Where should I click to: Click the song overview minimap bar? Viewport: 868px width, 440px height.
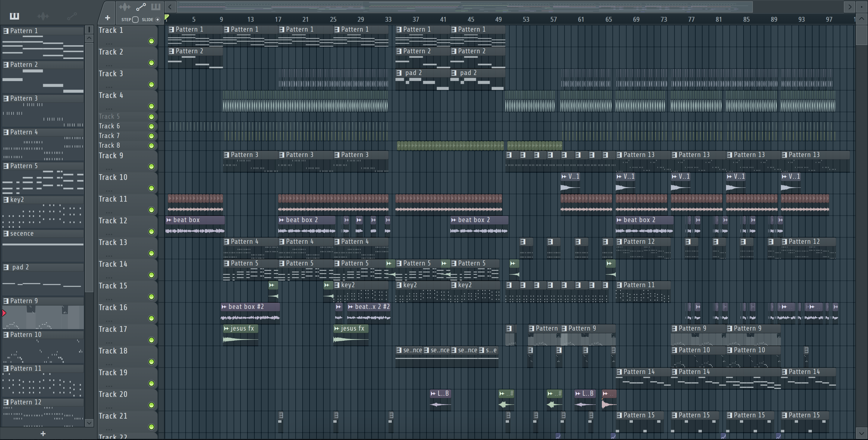pos(465,7)
